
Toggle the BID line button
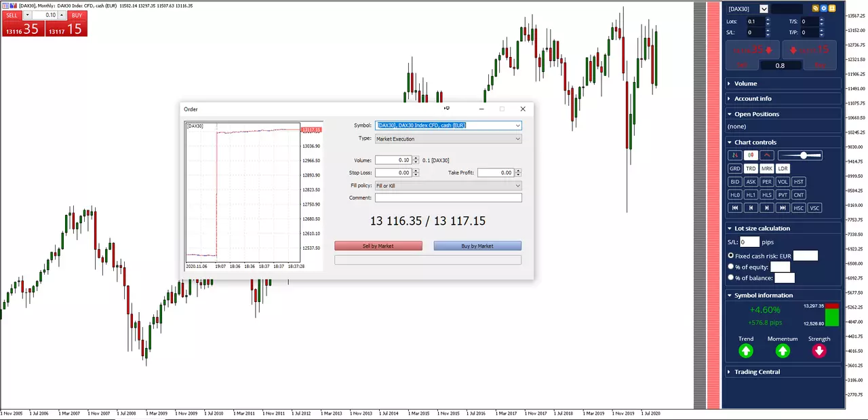coord(734,182)
